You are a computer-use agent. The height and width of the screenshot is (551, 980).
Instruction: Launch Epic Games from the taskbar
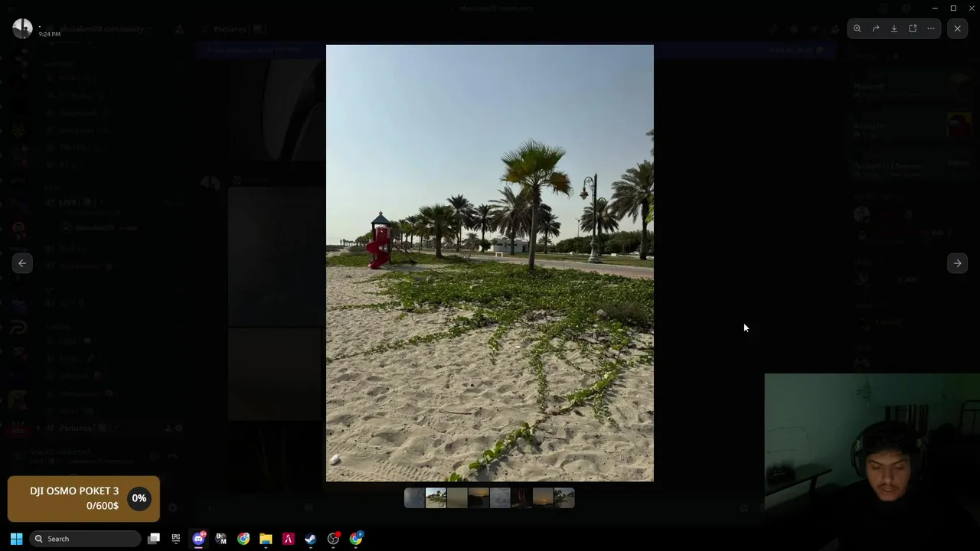176,539
